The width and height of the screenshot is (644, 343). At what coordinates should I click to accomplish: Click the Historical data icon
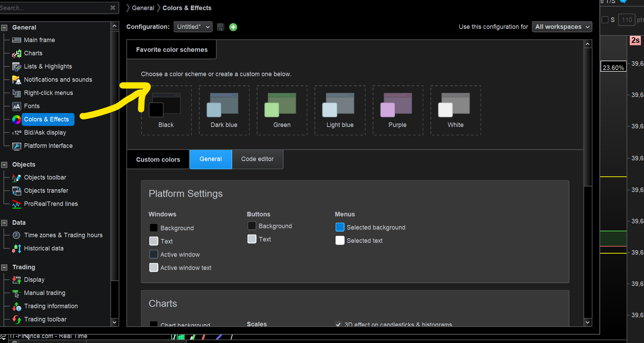pos(16,248)
